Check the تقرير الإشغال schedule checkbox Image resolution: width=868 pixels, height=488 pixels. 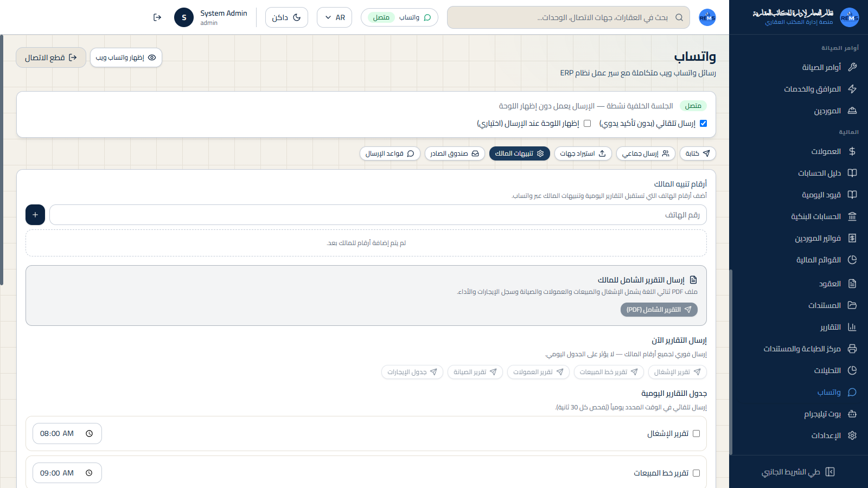[x=696, y=434]
